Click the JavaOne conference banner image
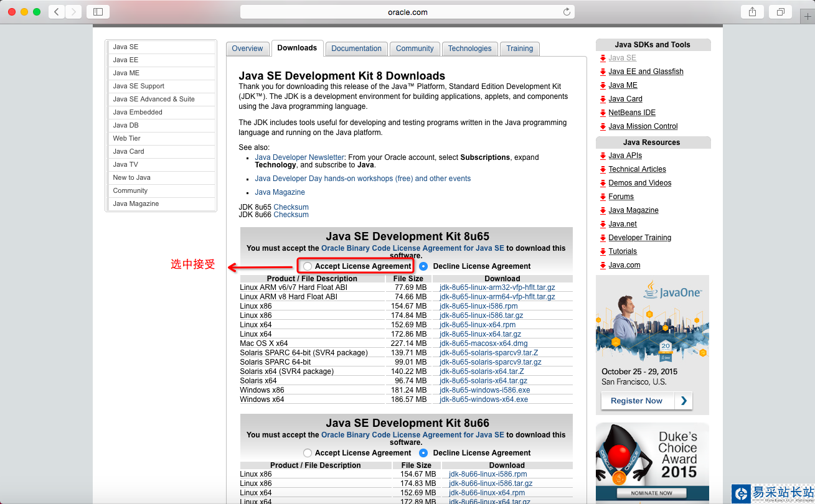This screenshot has width=815, height=504. tap(652, 345)
